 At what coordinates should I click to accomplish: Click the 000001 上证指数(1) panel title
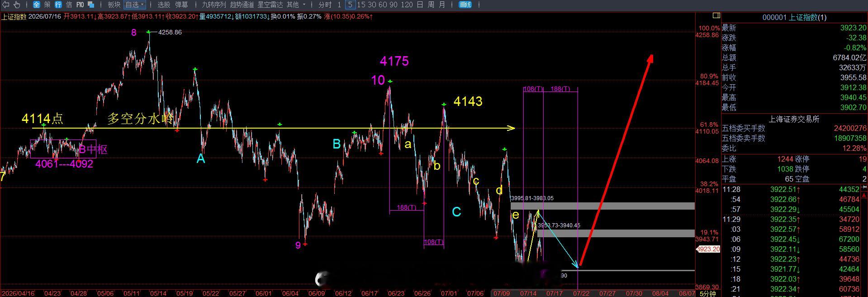pos(794,17)
